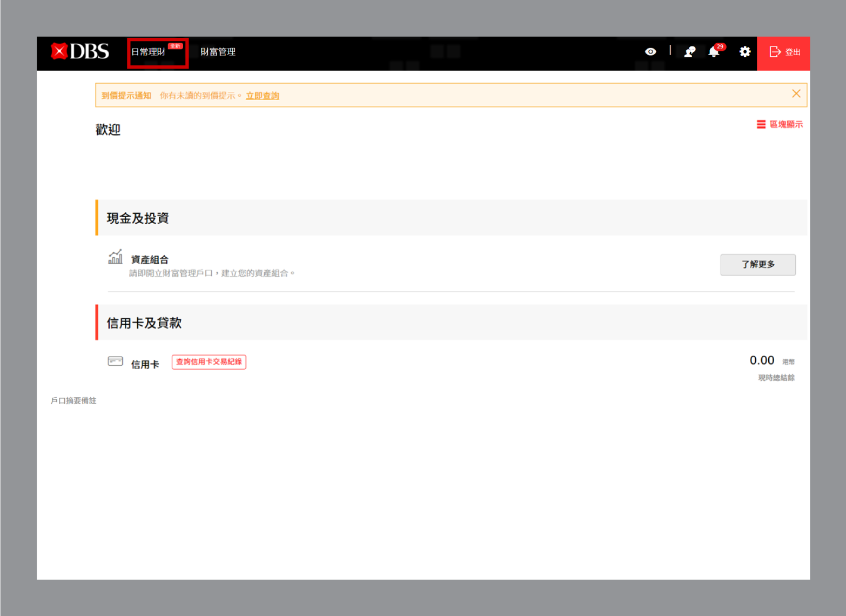Click the 信用卡 card icon
This screenshot has width=846, height=616.
[115, 361]
